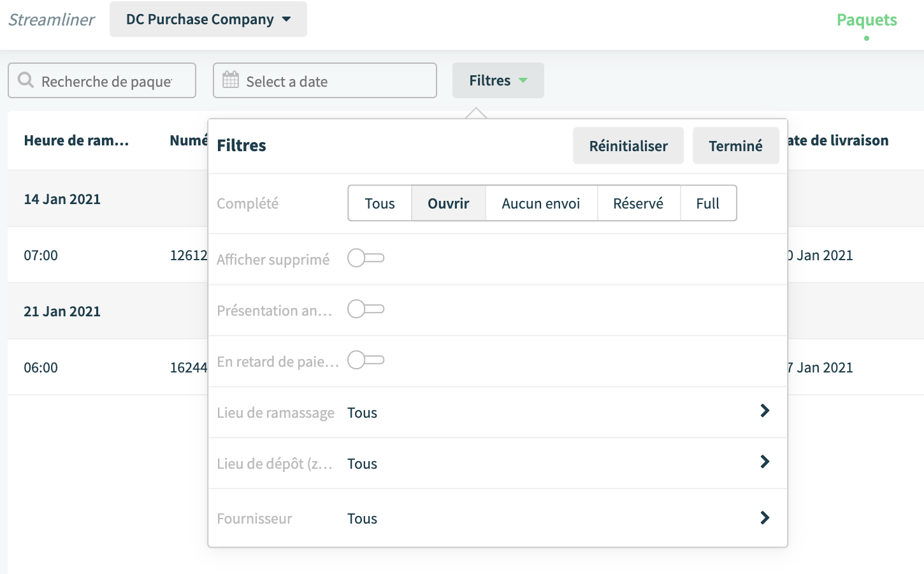This screenshot has height=574, width=924.
Task: Select the Full filter option
Action: [x=708, y=203]
